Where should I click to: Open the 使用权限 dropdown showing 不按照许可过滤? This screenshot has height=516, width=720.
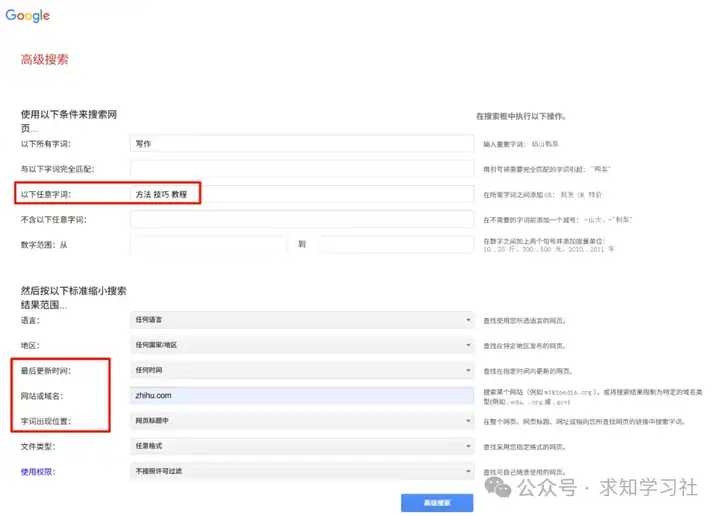pyautogui.click(x=302, y=471)
